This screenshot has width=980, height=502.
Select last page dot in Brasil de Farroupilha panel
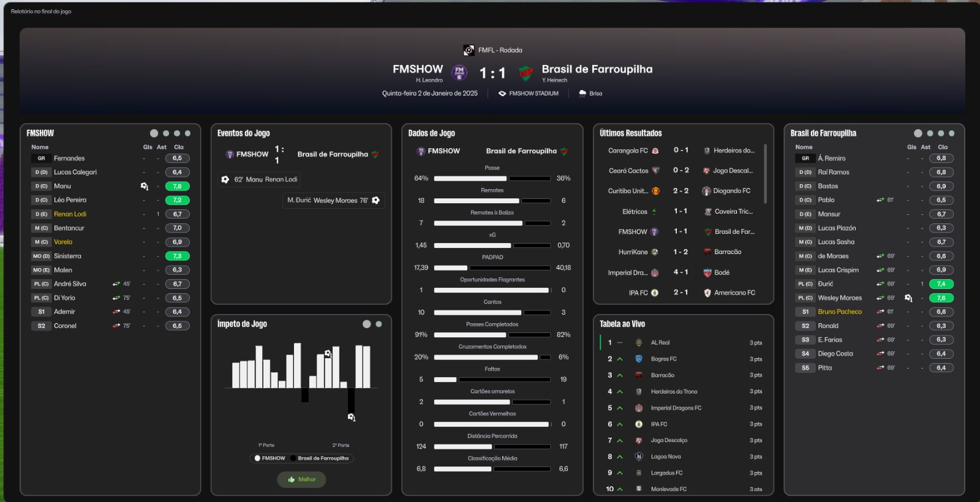coord(951,133)
